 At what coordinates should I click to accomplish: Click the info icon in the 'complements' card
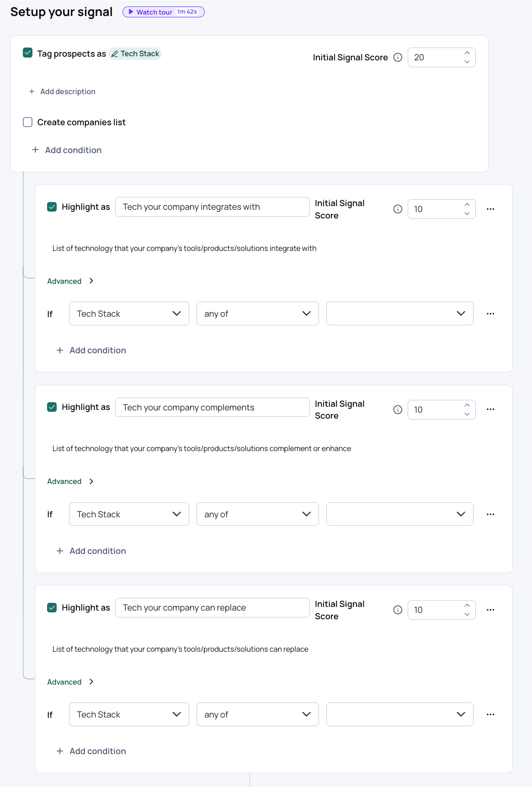(x=398, y=409)
